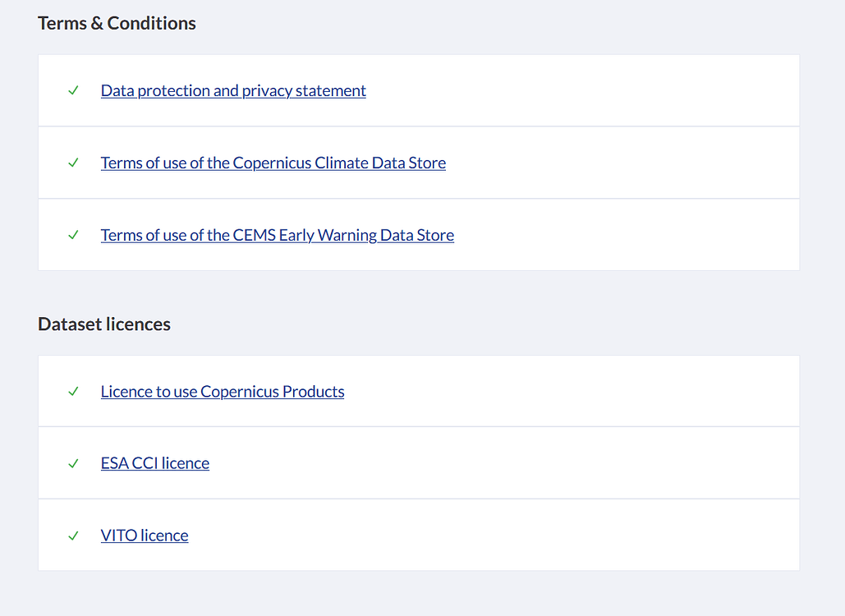Open the Data protection and privacy statement
Screen dimensions: 845x616
pyautogui.click(x=232, y=90)
